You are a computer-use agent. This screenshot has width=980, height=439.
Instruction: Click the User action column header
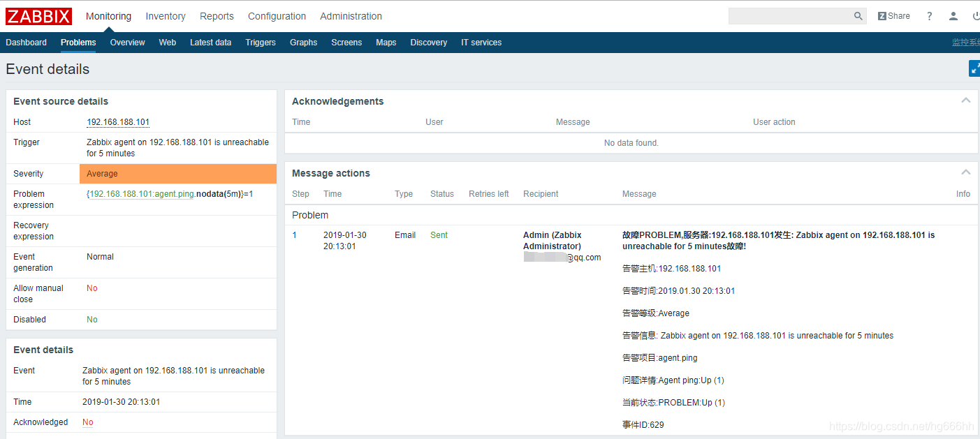click(774, 122)
